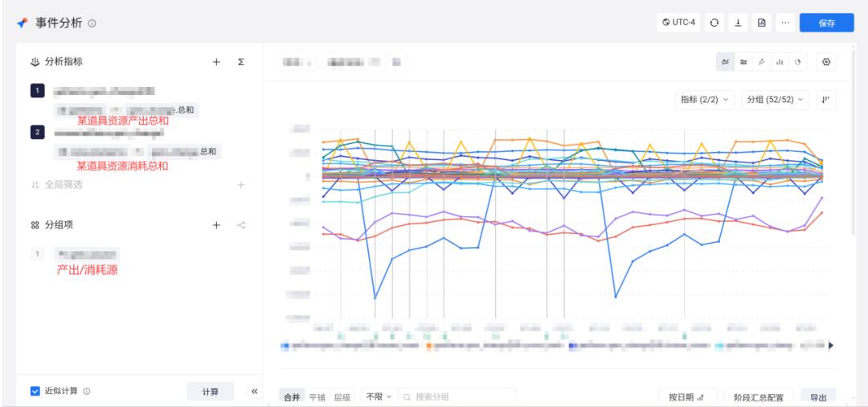This screenshot has width=868, height=407.
Task: Refresh the analysis with the circular arrow icon
Action: [714, 23]
